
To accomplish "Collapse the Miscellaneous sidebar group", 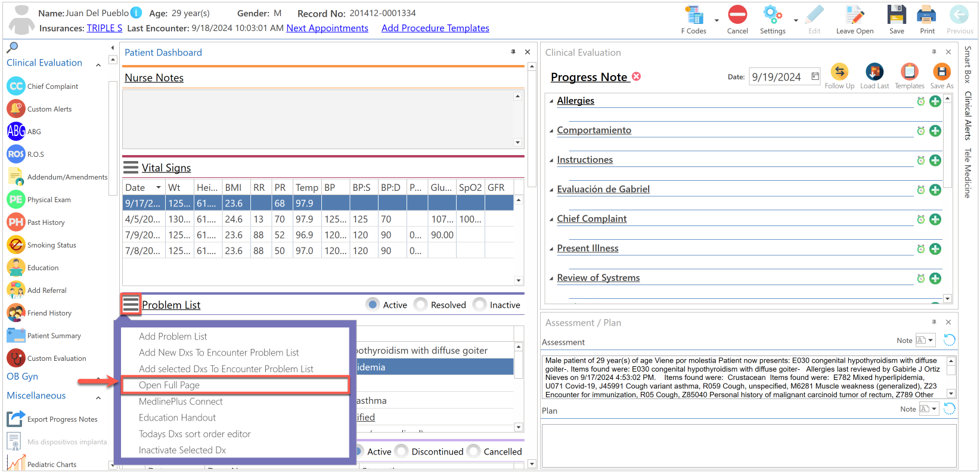I will (x=98, y=397).
